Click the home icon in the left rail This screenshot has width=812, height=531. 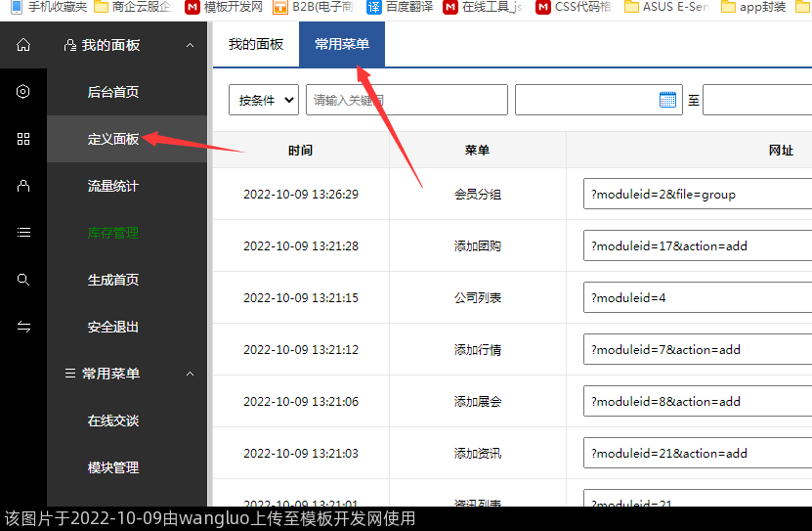pyautogui.click(x=23, y=45)
